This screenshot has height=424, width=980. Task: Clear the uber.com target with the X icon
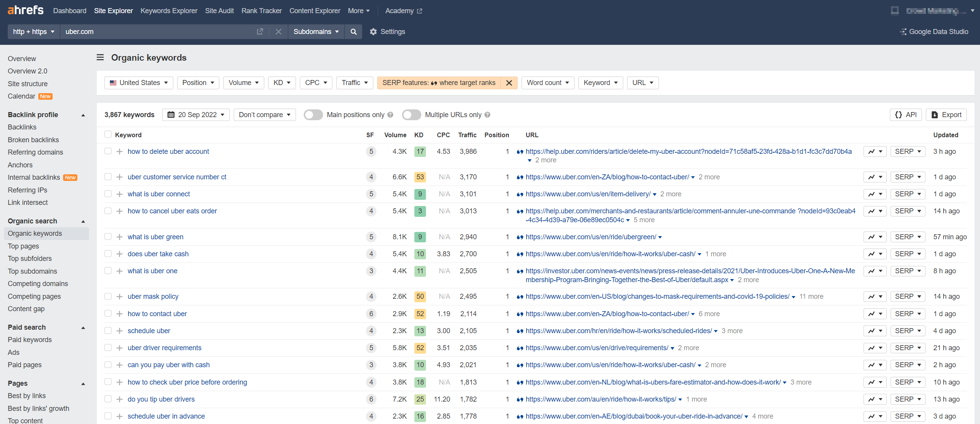(x=278, y=32)
